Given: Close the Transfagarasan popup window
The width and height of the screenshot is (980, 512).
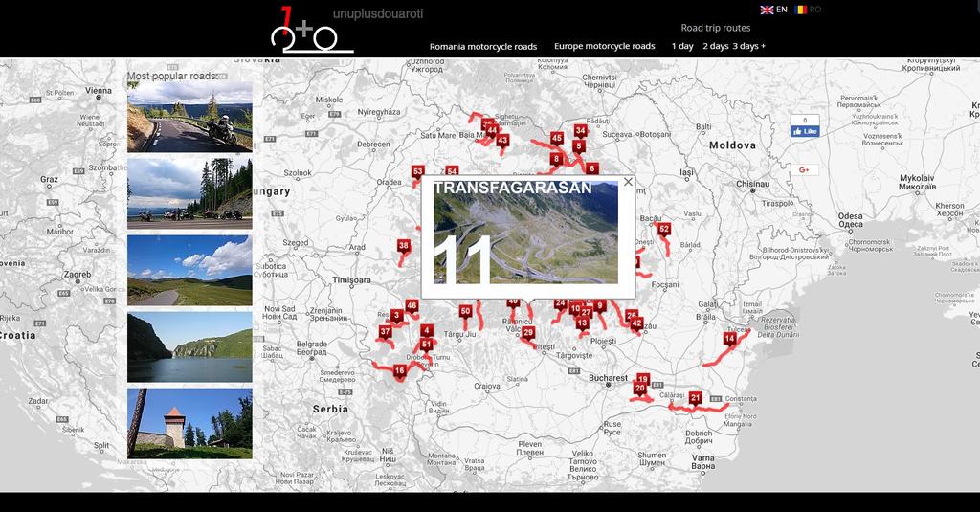Looking at the screenshot, I should [628, 182].
